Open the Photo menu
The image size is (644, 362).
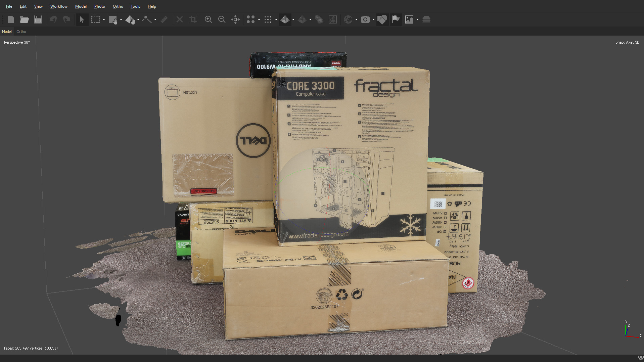(x=100, y=6)
